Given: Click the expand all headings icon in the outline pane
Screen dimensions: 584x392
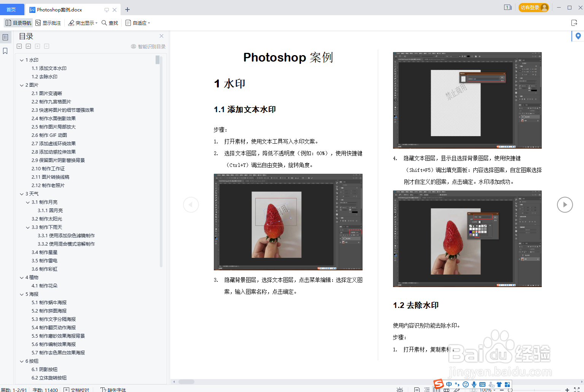Looking at the screenshot, I should [19, 46].
